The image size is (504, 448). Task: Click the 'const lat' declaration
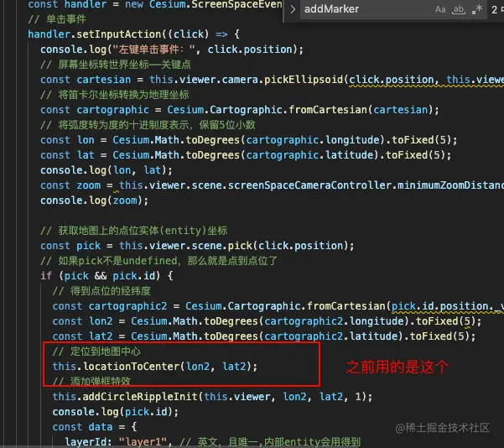pyautogui.click(x=246, y=155)
